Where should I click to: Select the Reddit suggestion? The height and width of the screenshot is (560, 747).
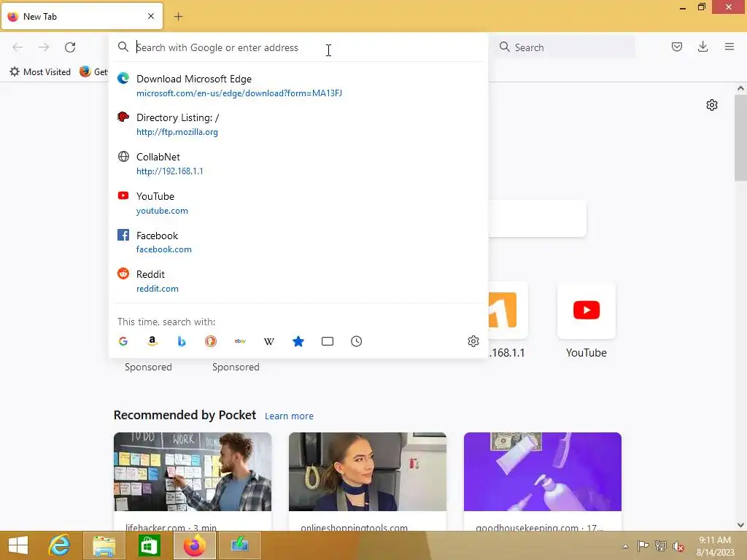298,281
